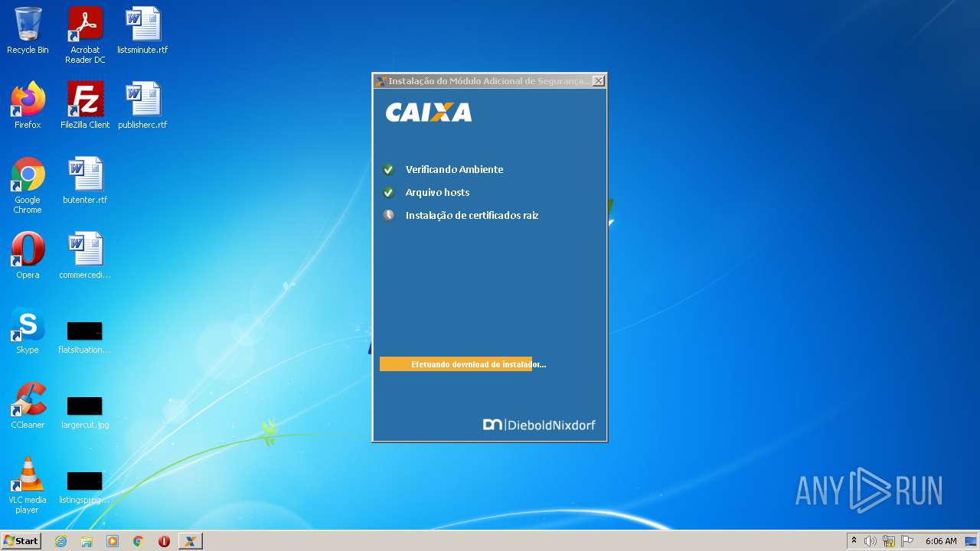Image resolution: width=980 pixels, height=551 pixels.
Task: Click the CAIXA logo
Action: pyautogui.click(x=429, y=112)
